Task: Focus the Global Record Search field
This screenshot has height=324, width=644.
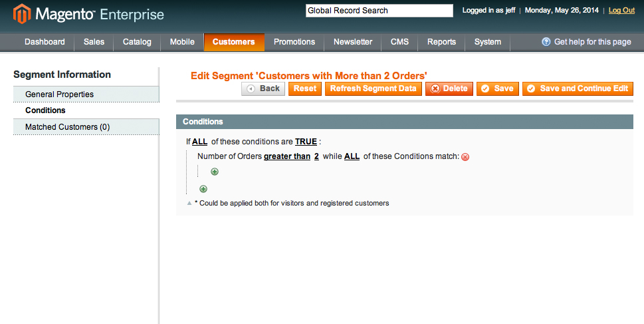Action: point(379,11)
